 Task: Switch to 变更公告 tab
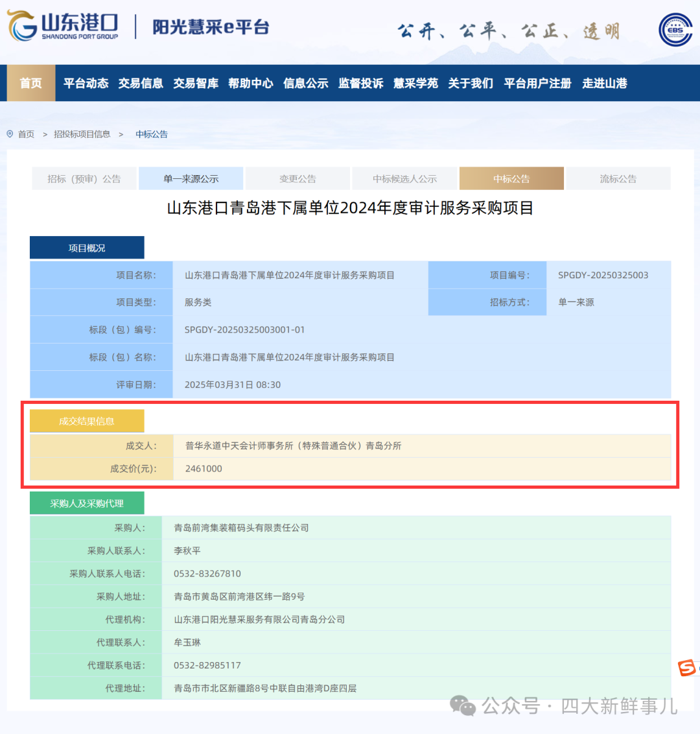(297, 178)
